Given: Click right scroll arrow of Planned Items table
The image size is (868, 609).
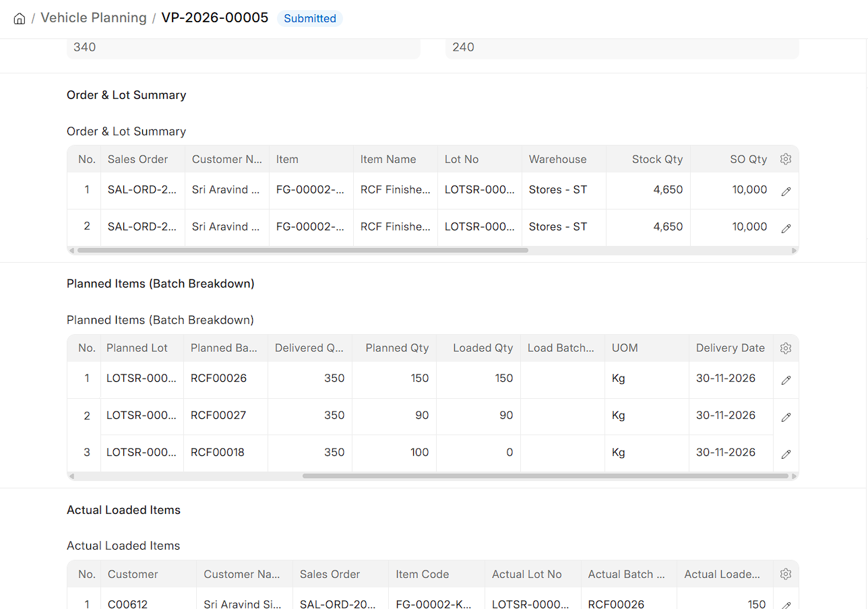Looking at the screenshot, I should 794,476.
